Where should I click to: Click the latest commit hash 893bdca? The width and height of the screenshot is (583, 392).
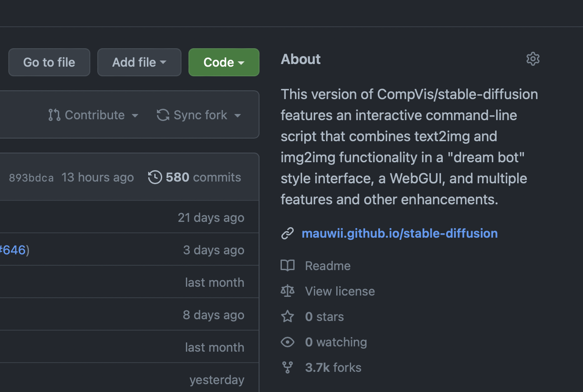(x=31, y=178)
